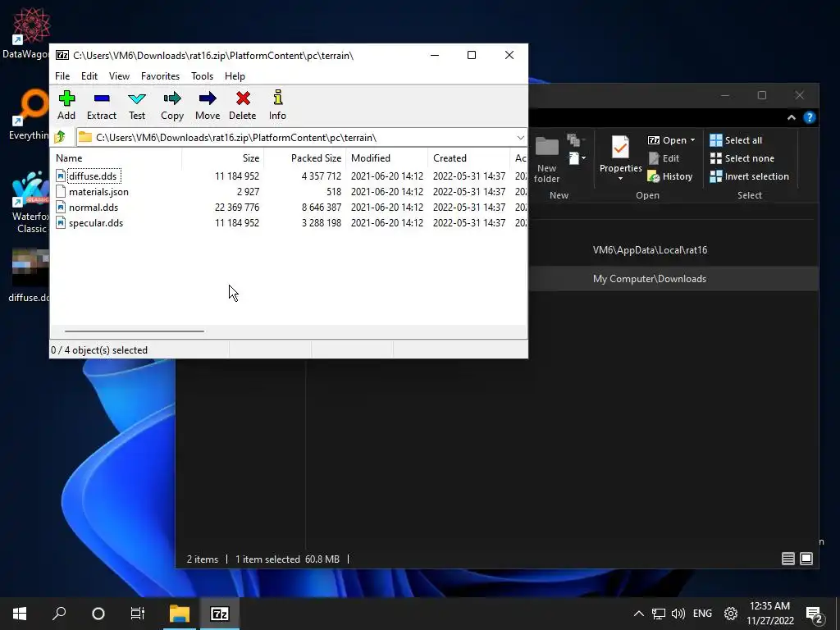Click the 7-Zip taskbar button

220,614
